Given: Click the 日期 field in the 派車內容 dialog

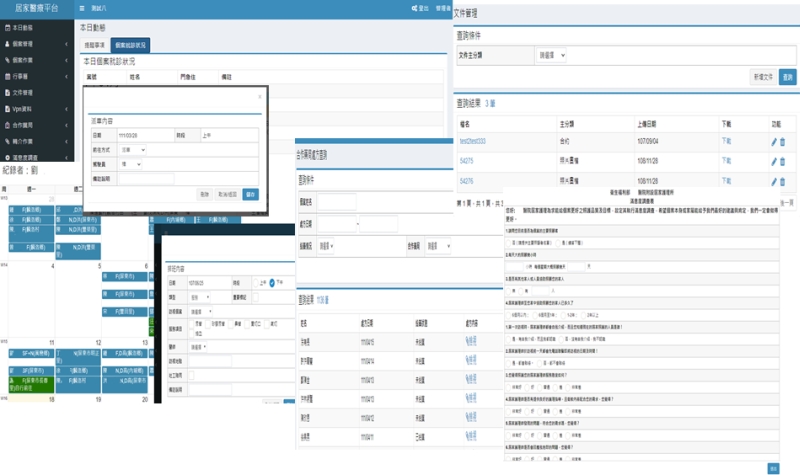Looking at the screenshot, I should (x=145, y=135).
